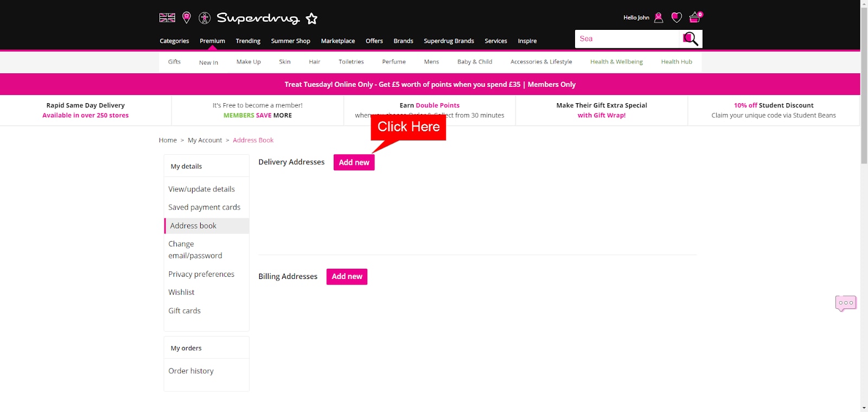Open the Earn Double Points promo
The width and height of the screenshot is (868, 412).
click(430, 110)
